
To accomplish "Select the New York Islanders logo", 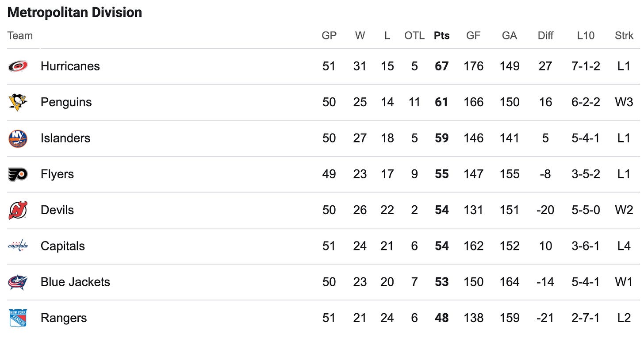I will click(18, 138).
